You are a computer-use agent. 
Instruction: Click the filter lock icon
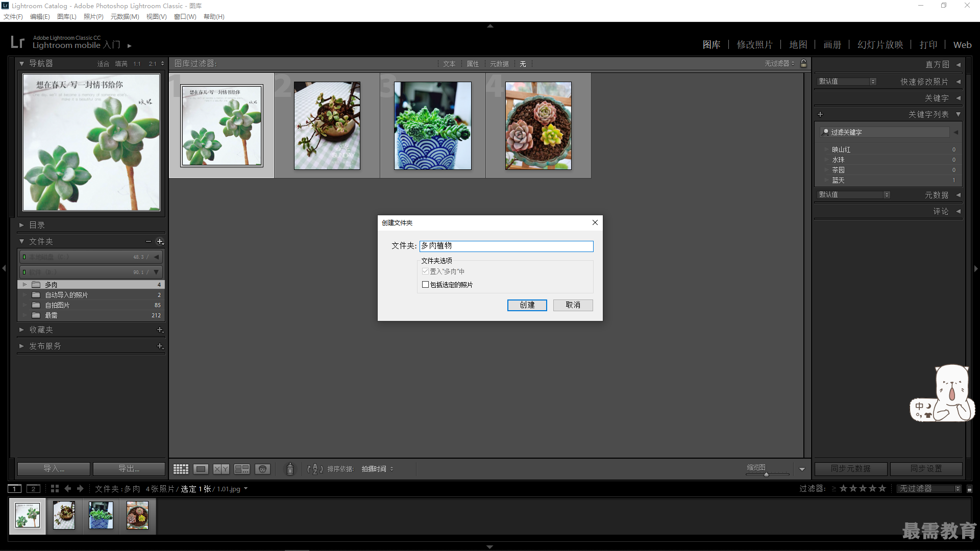[x=804, y=63]
